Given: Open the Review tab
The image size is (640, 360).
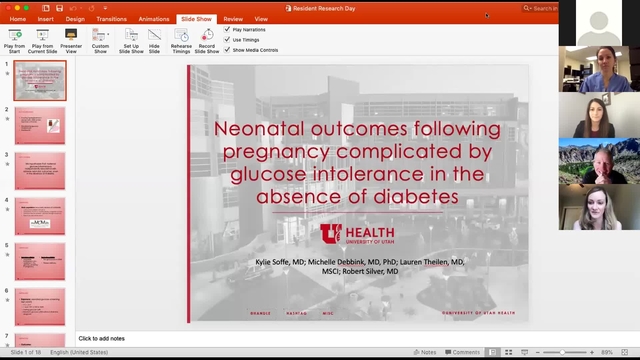Looking at the screenshot, I should point(233,19).
